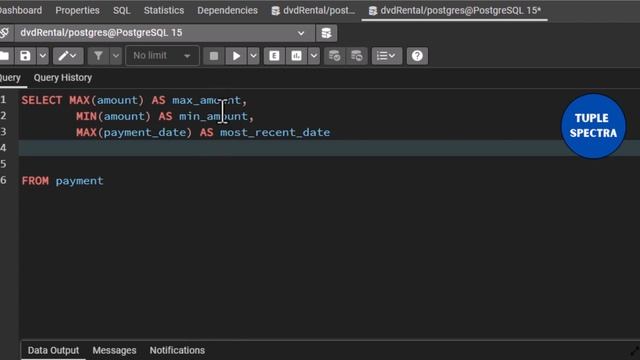640x360 pixels.
Task: Click the SELECT keyword on line 1
Action: click(x=42, y=100)
